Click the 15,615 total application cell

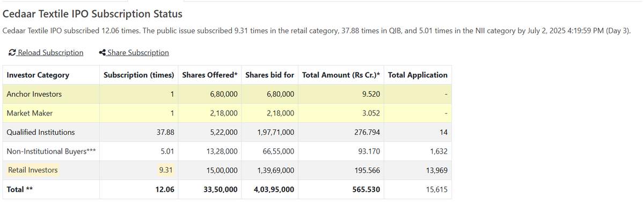click(437, 190)
